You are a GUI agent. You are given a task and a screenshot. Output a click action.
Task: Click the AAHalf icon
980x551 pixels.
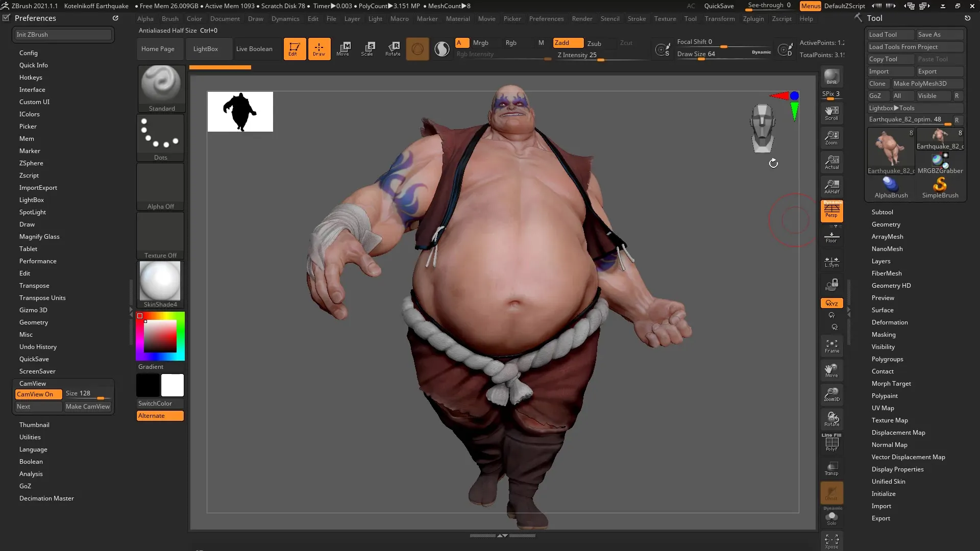[831, 187]
